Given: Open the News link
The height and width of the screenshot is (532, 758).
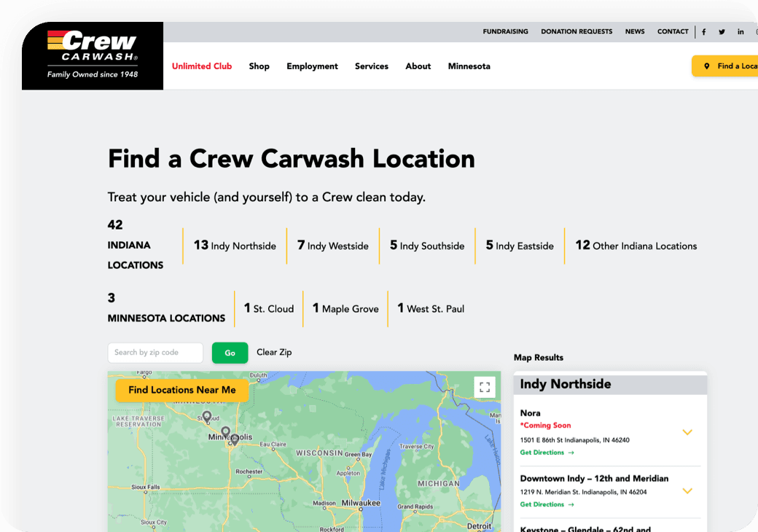Looking at the screenshot, I should (635, 31).
